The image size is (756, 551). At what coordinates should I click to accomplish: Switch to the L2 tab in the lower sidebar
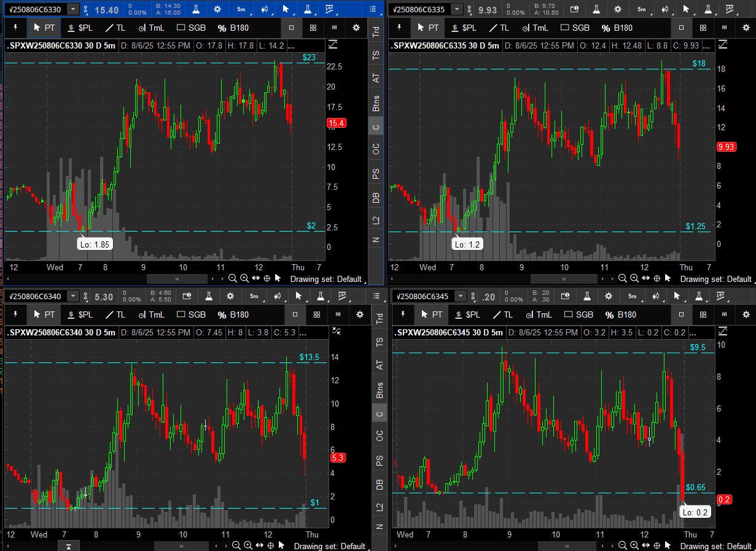click(x=379, y=507)
